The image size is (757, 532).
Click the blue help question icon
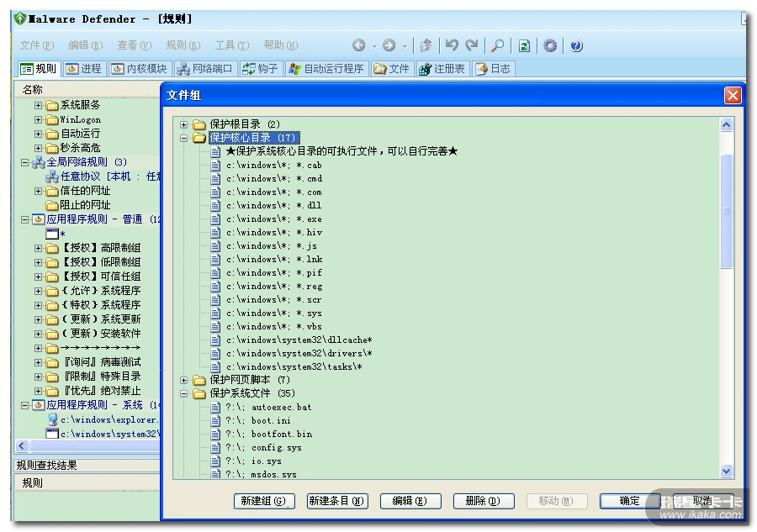(x=576, y=46)
